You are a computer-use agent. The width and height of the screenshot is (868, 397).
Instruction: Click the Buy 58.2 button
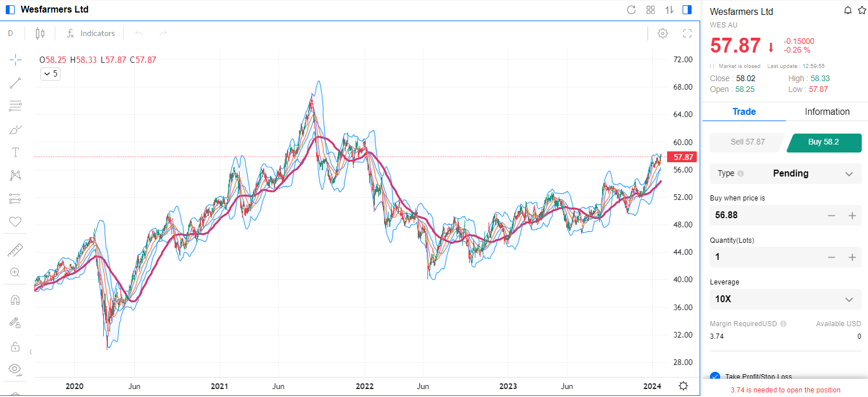pyautogui.click(x=823, y=142)
